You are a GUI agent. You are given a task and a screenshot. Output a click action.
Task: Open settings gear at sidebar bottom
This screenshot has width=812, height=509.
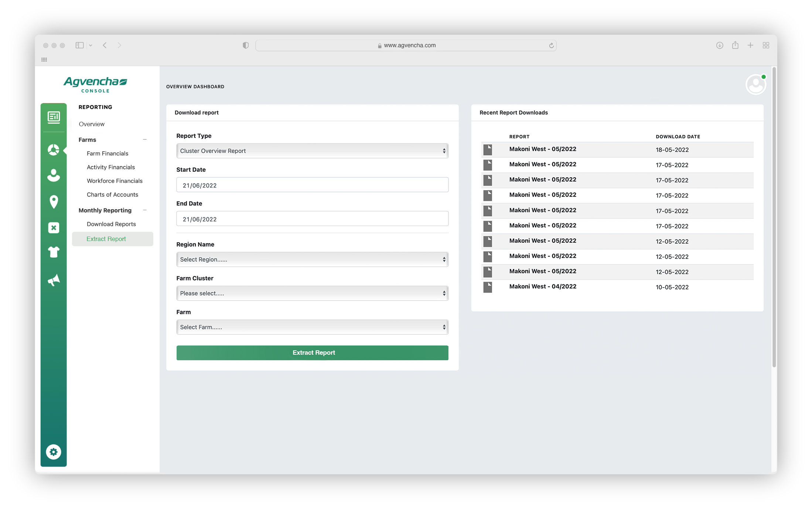[54, 452]
